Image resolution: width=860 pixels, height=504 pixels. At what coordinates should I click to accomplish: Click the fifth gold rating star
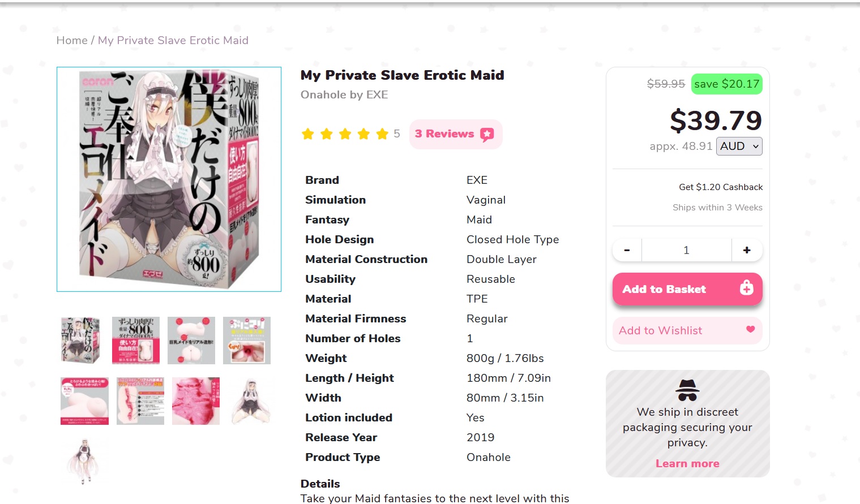[382, 134]
